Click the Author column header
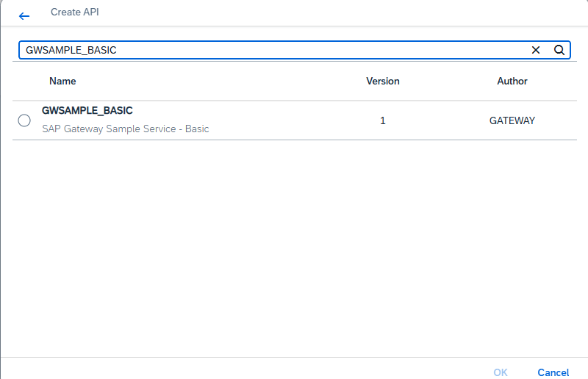This screenshot has height=379, width=588. tap(512, 81)
